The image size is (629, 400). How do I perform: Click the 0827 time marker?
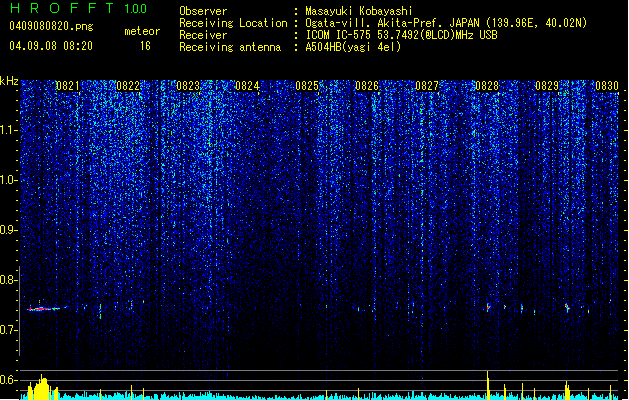pos(427,85)
